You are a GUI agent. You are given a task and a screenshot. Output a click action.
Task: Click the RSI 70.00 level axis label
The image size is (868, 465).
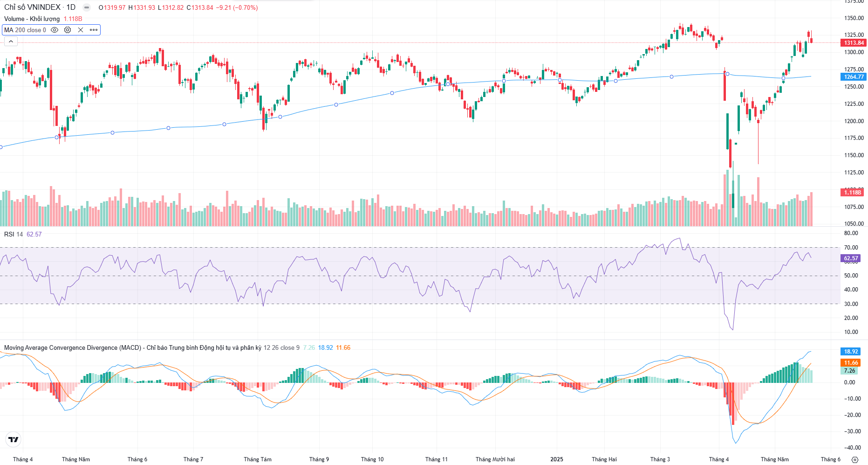pos(851,248)
